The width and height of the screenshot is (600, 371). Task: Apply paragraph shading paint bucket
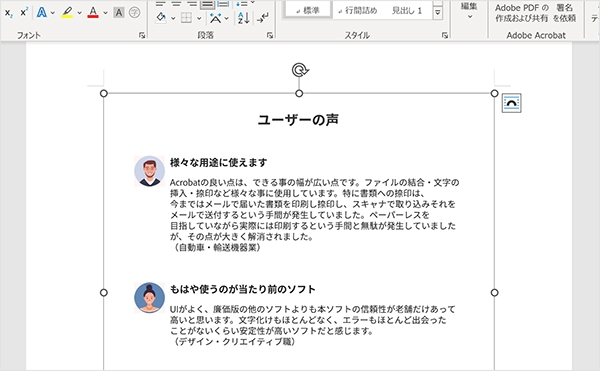(161, 18)
